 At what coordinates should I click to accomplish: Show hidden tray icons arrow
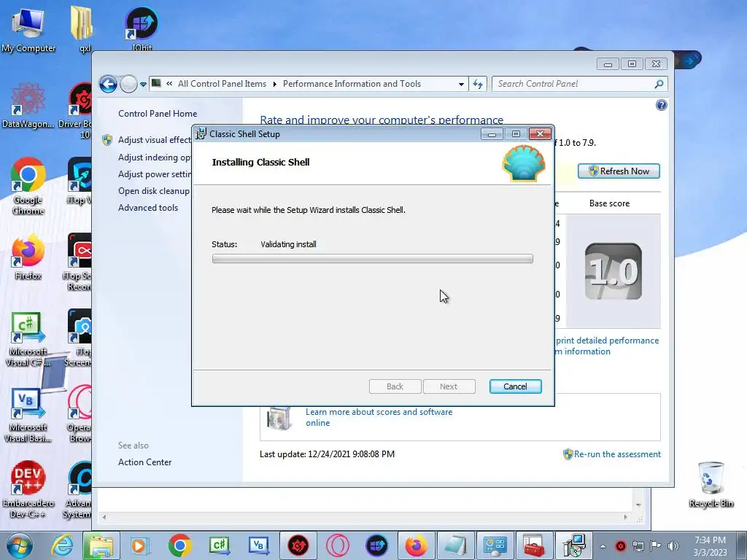point(603,546)
